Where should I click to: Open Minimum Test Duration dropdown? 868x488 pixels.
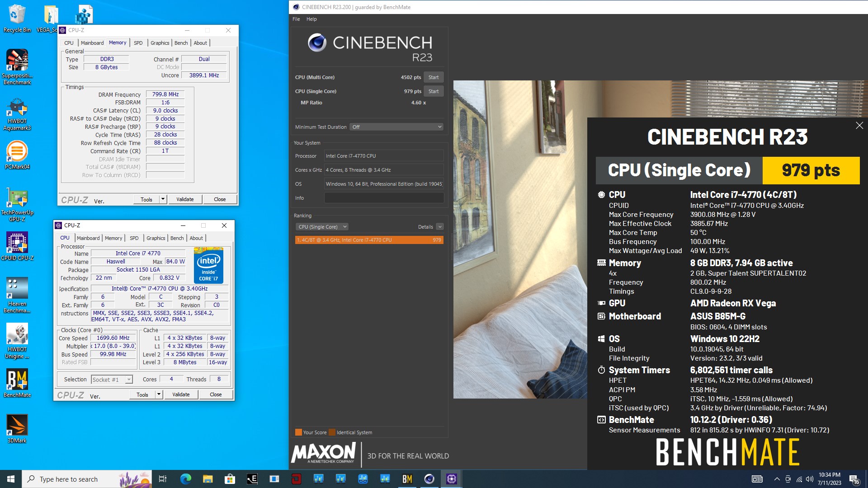(396, 127)
